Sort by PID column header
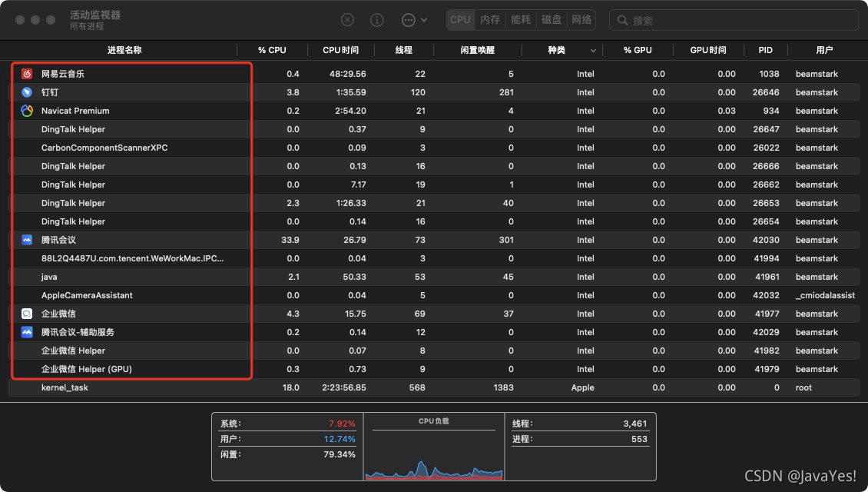The width and height of the screenshot is (868, 492). coord(765,50)
